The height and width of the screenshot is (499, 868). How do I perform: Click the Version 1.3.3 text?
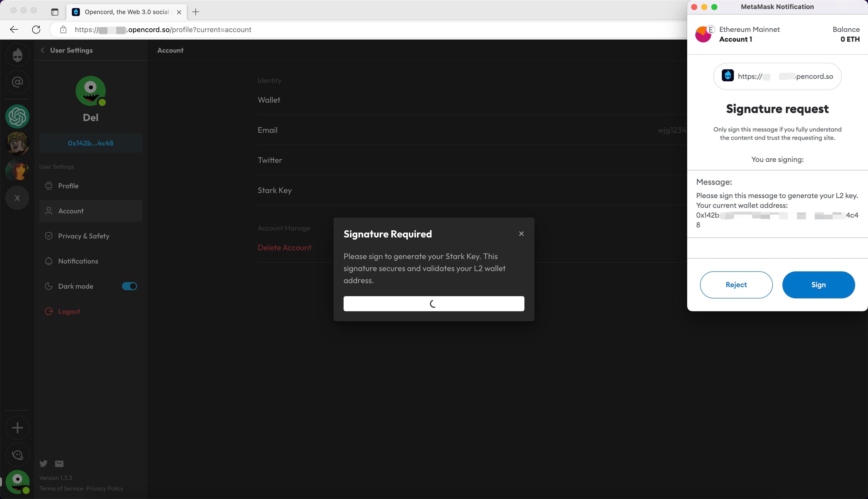point(56,478)
